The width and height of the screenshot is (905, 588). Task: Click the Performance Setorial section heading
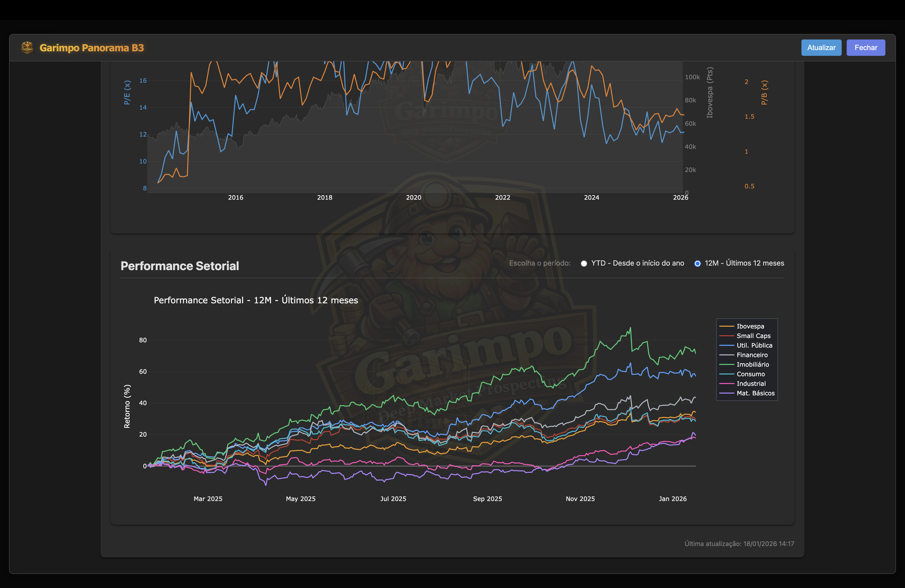179,266
